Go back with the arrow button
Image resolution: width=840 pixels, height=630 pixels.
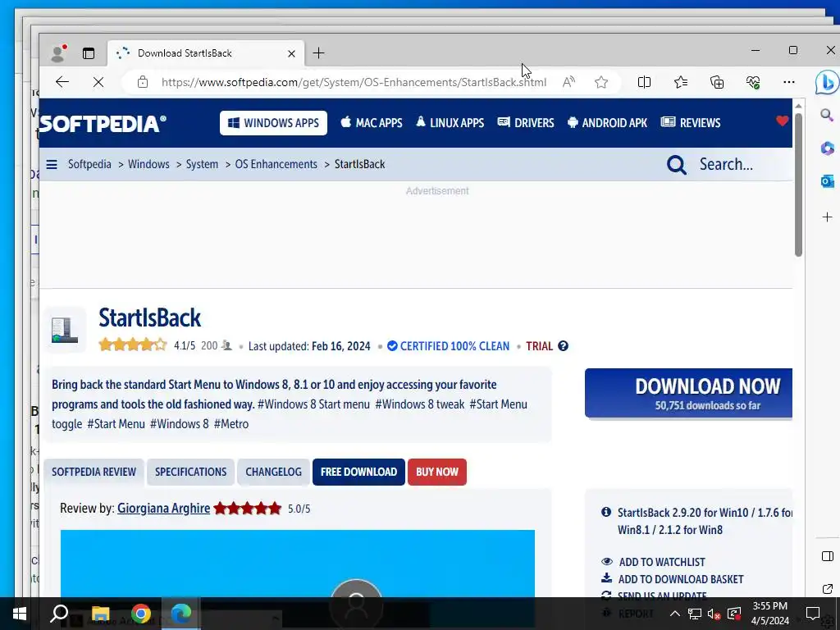62,82
